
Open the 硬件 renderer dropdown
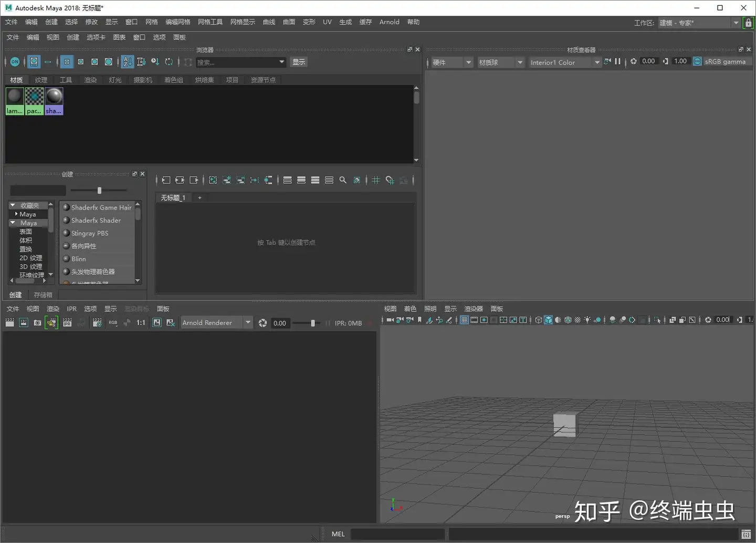pyautogui.click(x=452, y=62)
